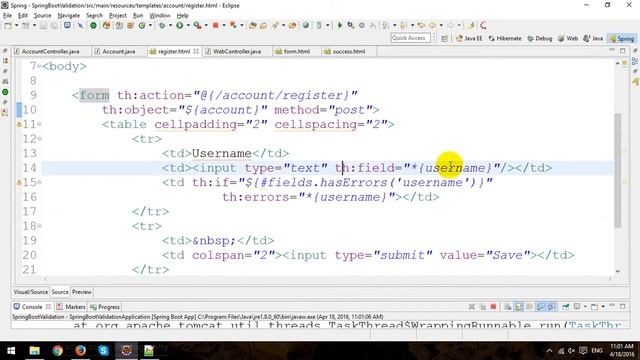Collapse the table tag fold on line 11
The image size is (640, 360).
click(x=39, y=124)
